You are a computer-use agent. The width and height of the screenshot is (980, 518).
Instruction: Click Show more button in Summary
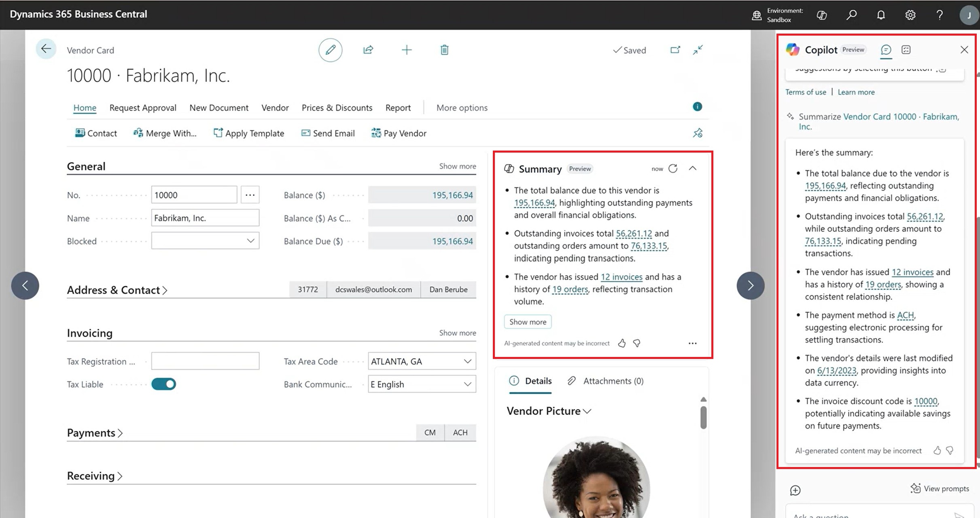click(528, 322)
